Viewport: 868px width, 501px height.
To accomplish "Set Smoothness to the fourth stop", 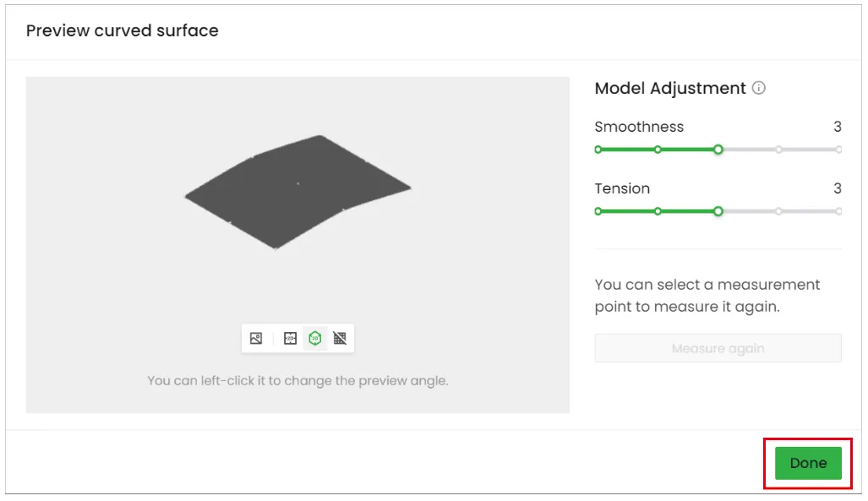I will [779, 150].
